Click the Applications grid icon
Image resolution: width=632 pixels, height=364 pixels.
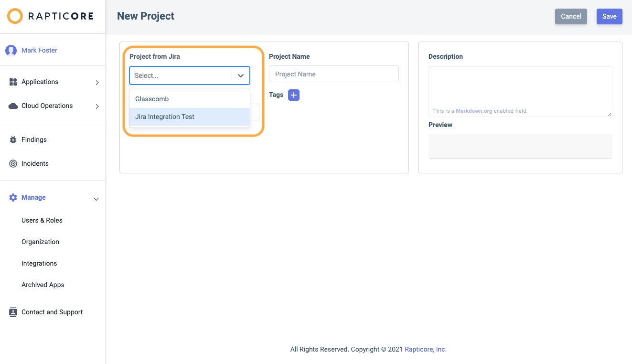(13, 82)
